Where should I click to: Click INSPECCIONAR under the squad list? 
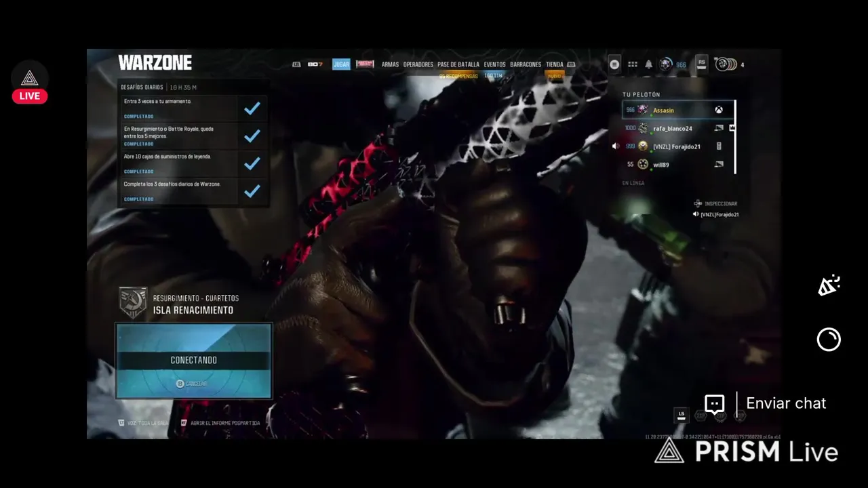pos(715,203)
